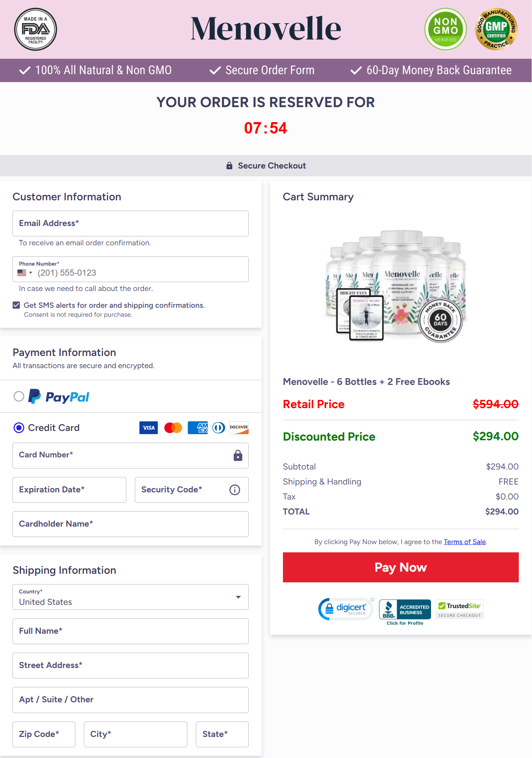Open the Terms of Sale link
Screen dimensions: 532x758
[x=465, y=542]
